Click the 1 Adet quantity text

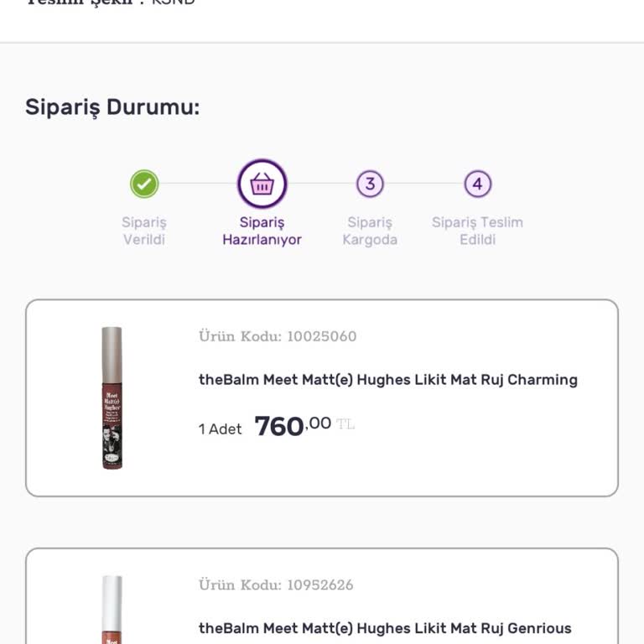click(x=220, y=428)
